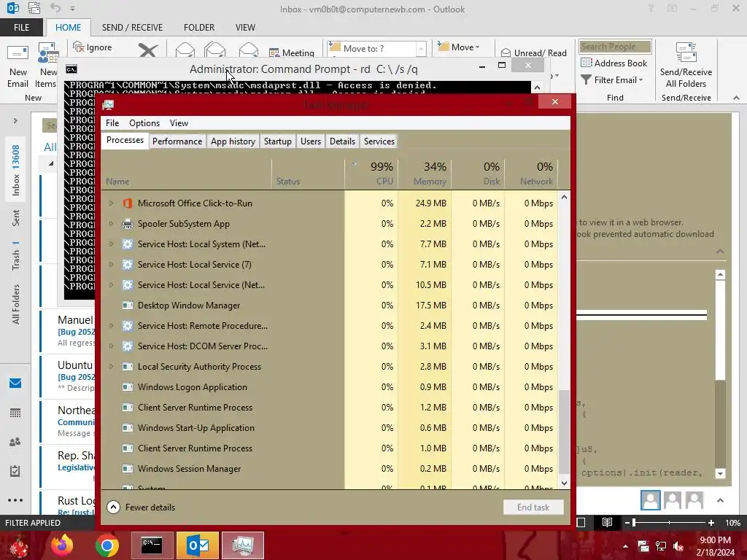Click Command Prompt icon on taskbar
Screen dimensions: 747x560
click(x=152, y=545)
